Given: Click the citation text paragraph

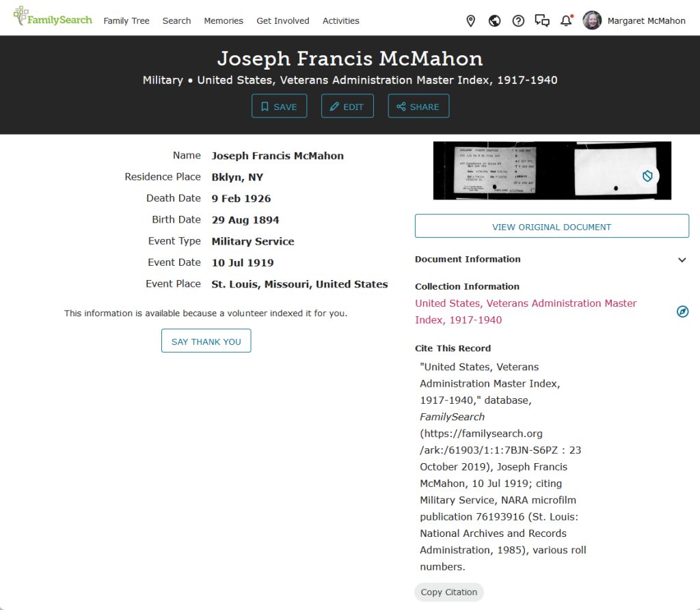Looking at the screenshot, I should pos(502,467).
